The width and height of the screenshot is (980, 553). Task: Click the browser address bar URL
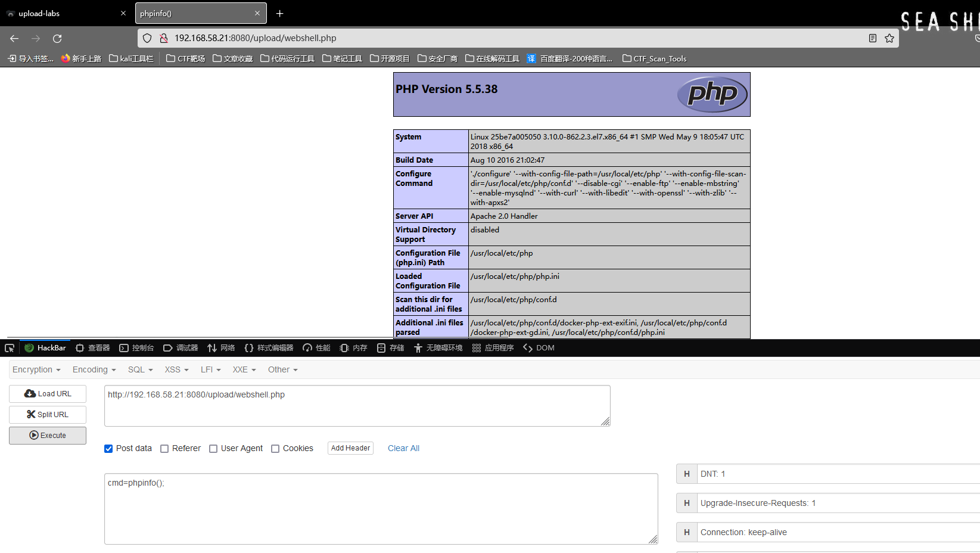pos(256,38)
